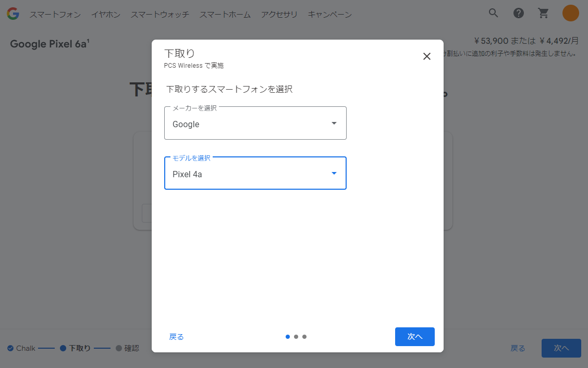Open the shopping cart icon

543,13
